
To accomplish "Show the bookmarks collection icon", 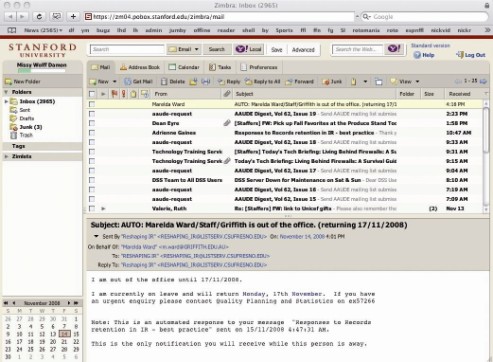I will click(x=12, y=30).
